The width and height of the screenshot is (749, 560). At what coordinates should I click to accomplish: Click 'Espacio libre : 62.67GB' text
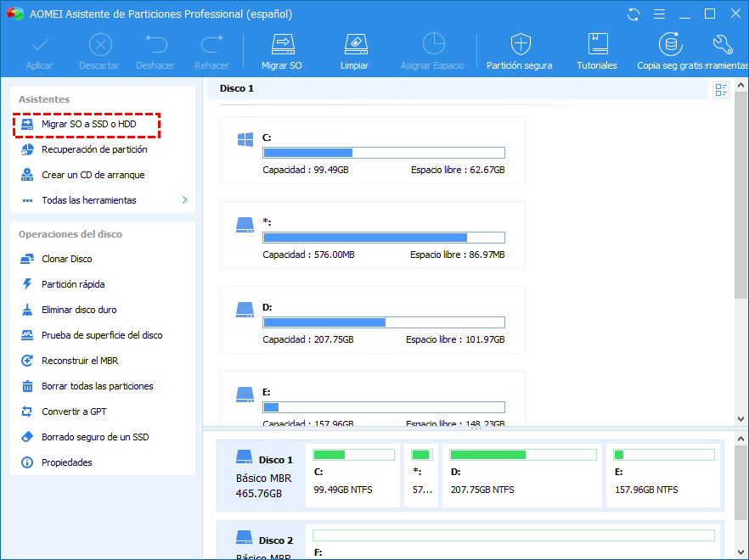(x=458, y=170)
